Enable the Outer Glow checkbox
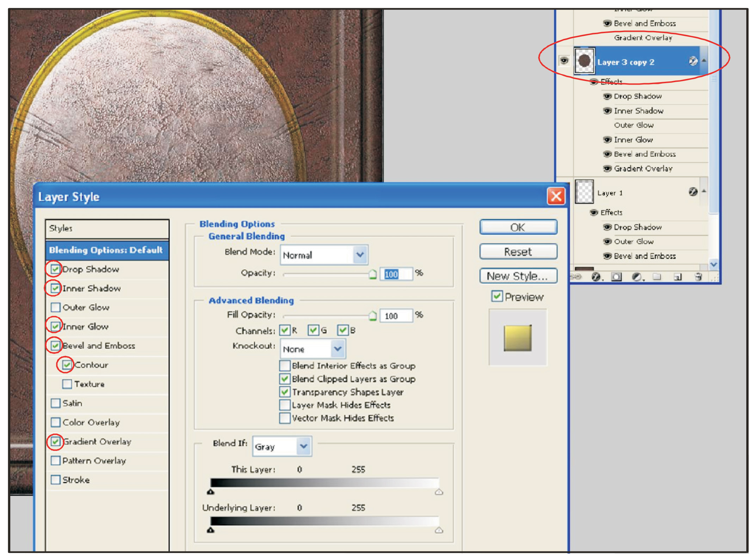This screenshot has width=753, height=560. 55,307
